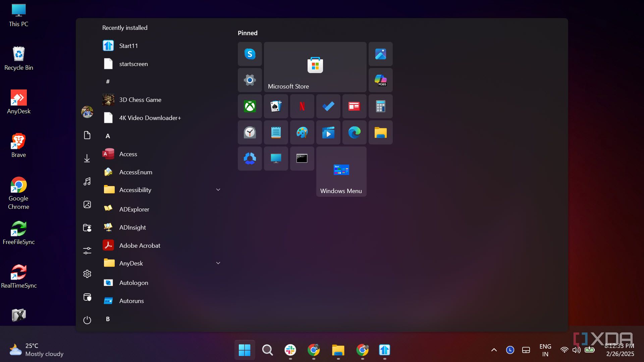Click the Microsoft 365 Copilot tile

pyautogui.click(x=380, y=80)
